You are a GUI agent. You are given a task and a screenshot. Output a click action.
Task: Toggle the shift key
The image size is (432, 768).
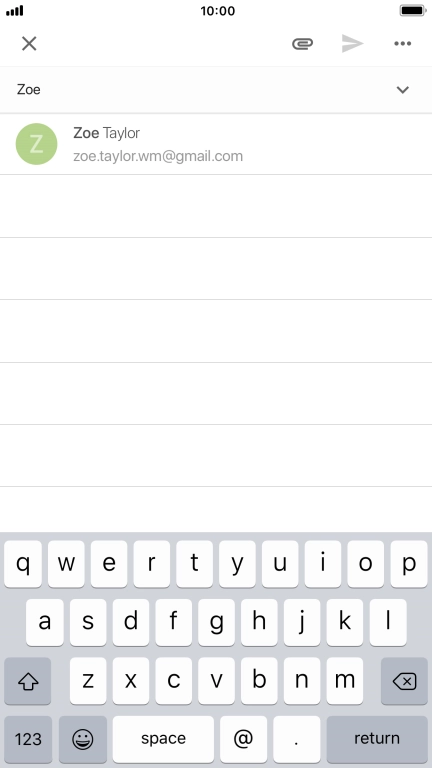pyautogui.click(x=28, y=681)
